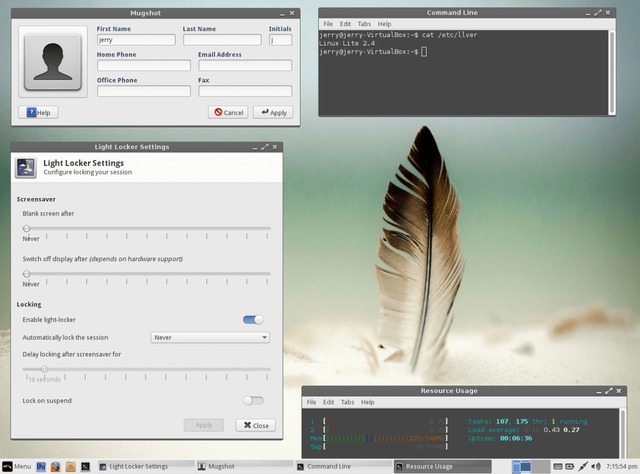Maximize the Resource Usage window
This screenshot has width=640, height=474.
[x=609, y=391]
